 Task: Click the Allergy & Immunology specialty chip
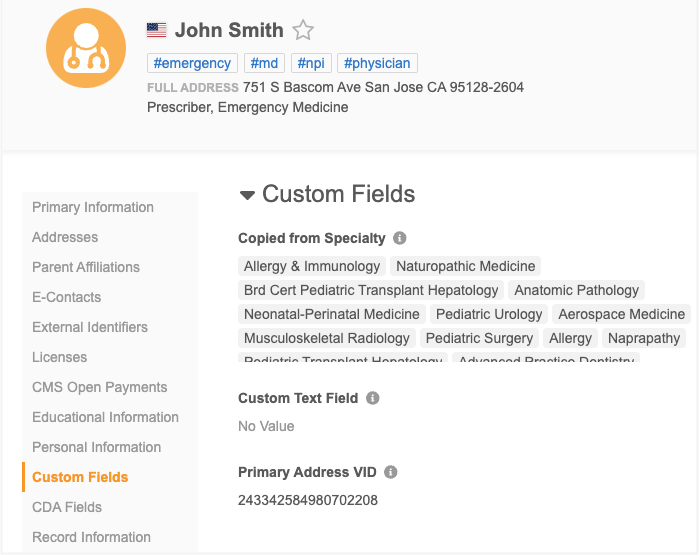(x=312, y=266)
